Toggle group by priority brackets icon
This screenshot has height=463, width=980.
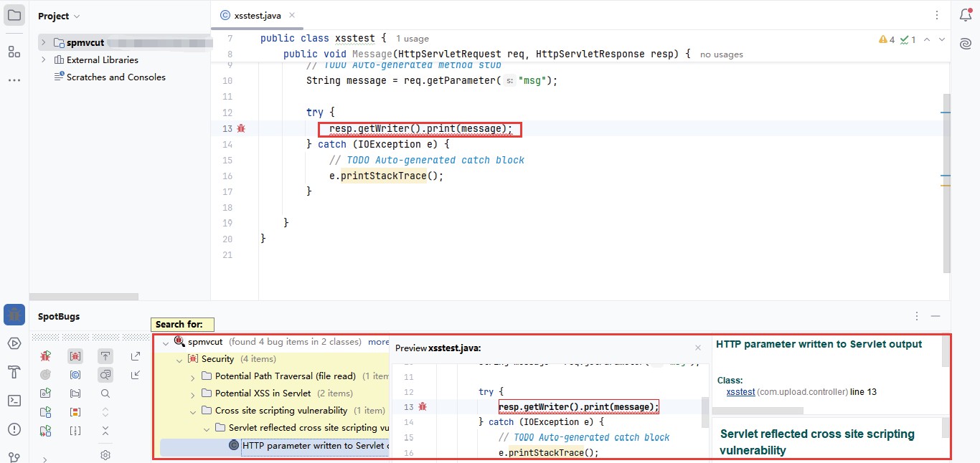(75, 431)
